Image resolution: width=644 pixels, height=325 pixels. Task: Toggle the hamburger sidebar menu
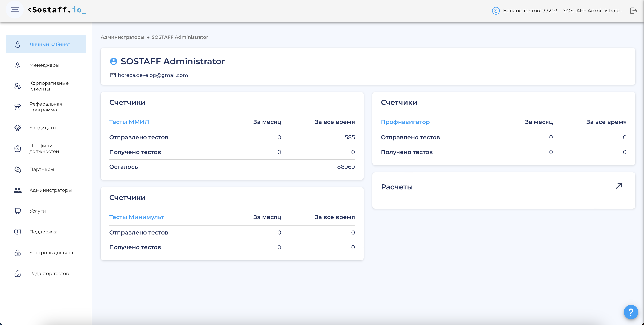(15, 10)
